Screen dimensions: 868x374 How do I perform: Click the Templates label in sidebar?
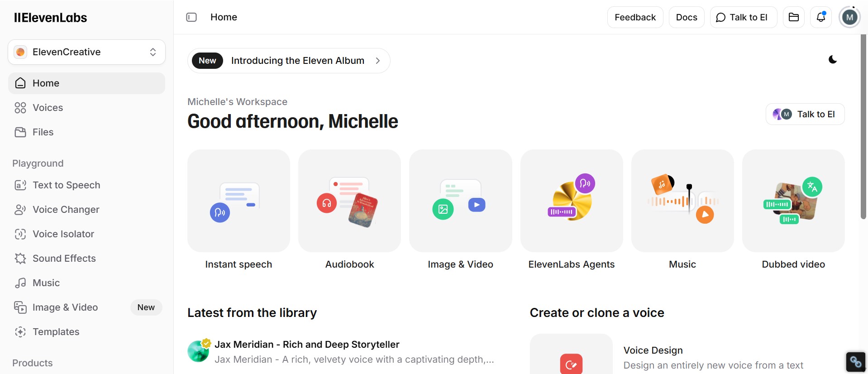[56, 332]
